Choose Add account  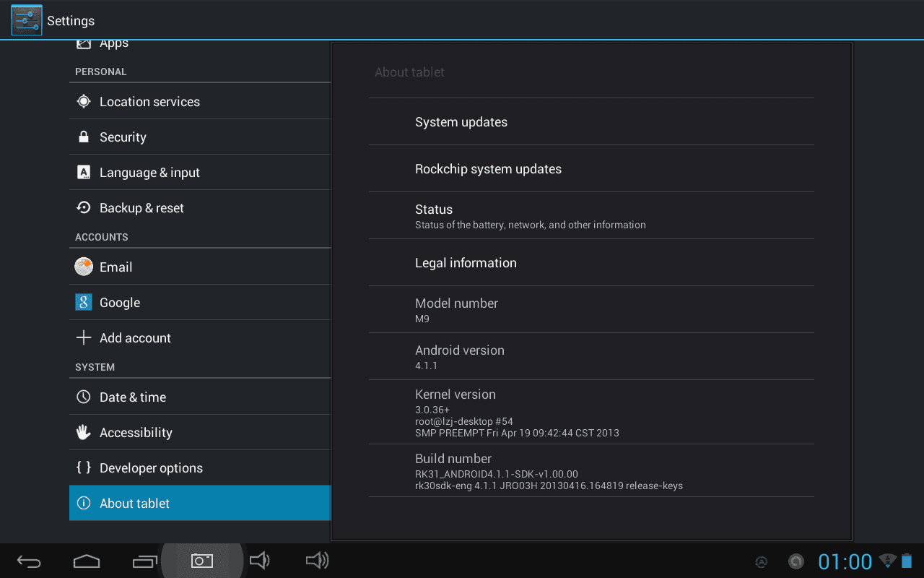pyautogui.click(x=200, y=337)
